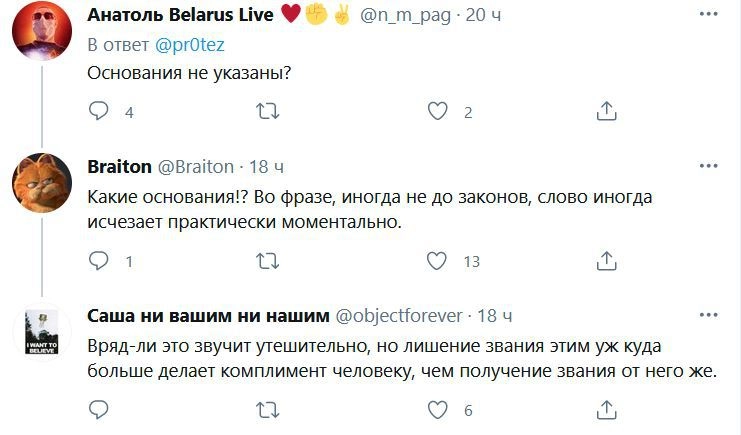Like Анатоль Belarus Live's tweet
741x435 pixels.
[437, 112]
